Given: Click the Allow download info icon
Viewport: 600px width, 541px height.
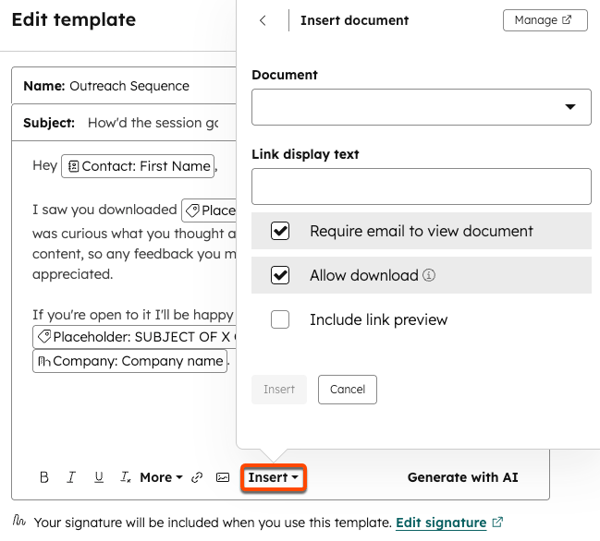Looking at the screenshot, I should coord(429,276).
